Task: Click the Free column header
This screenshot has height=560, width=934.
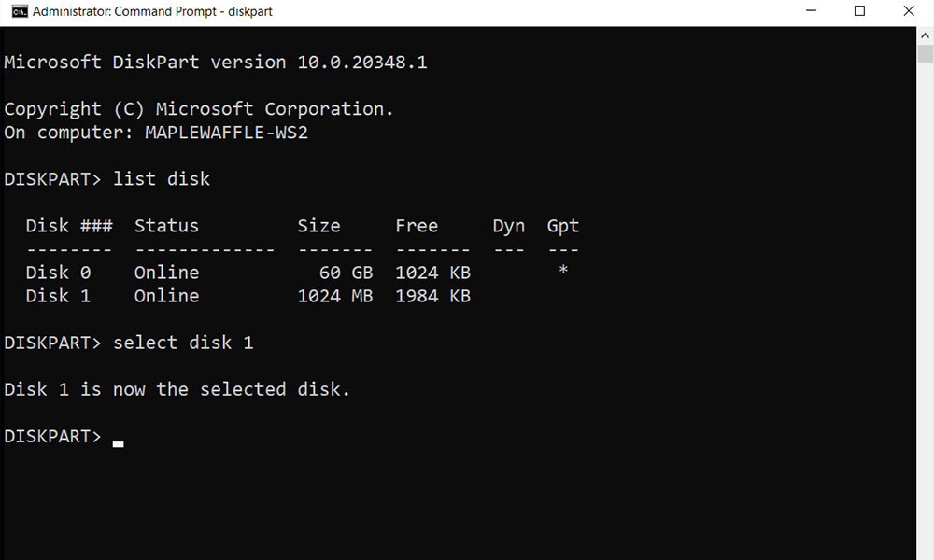Action: [417, 226]
